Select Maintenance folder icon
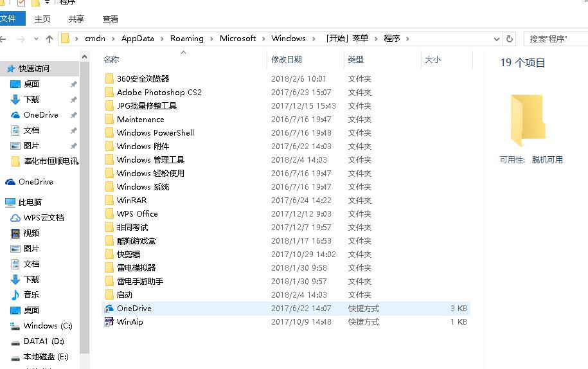This screenshot has height=369, width=588. pos(109,119)
